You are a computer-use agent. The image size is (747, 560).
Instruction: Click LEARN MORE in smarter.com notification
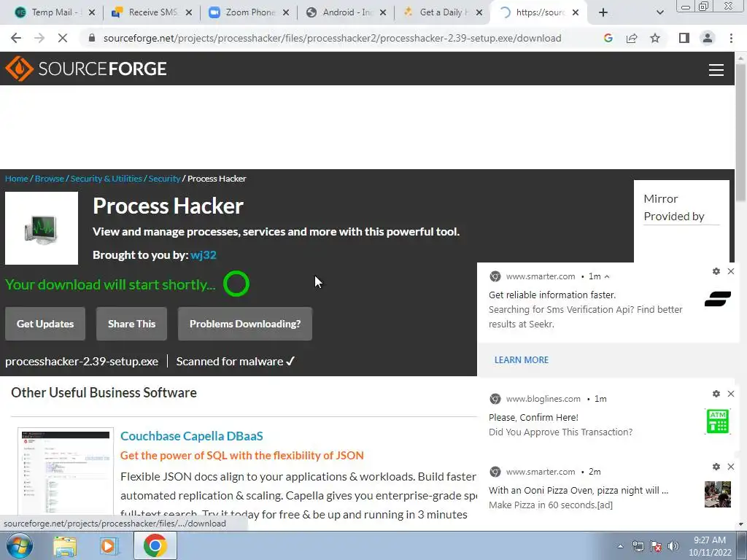pyautogui.click(x=521, y=360)
